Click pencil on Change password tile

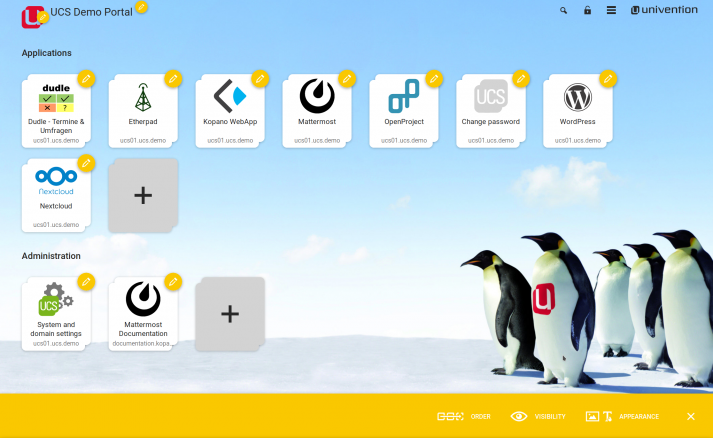pyautogui.click(x=521, y=79)
